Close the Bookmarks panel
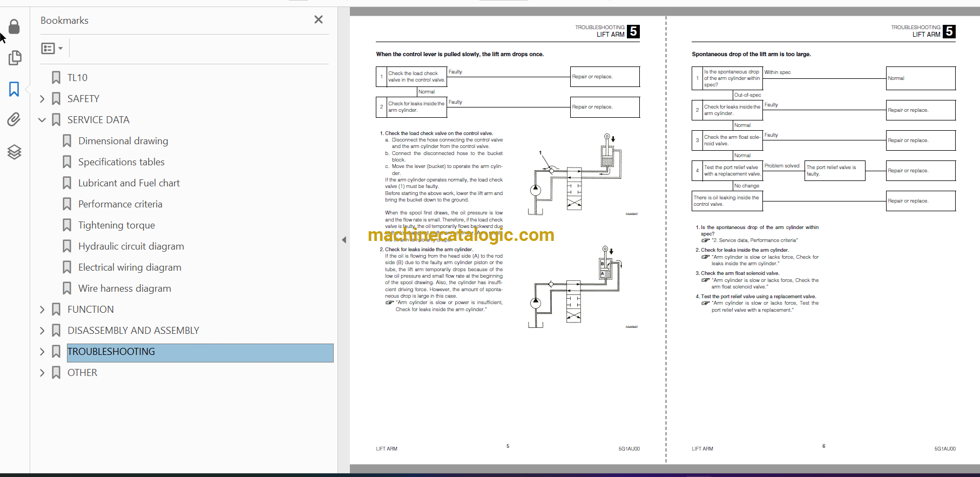 coord(319,19)
